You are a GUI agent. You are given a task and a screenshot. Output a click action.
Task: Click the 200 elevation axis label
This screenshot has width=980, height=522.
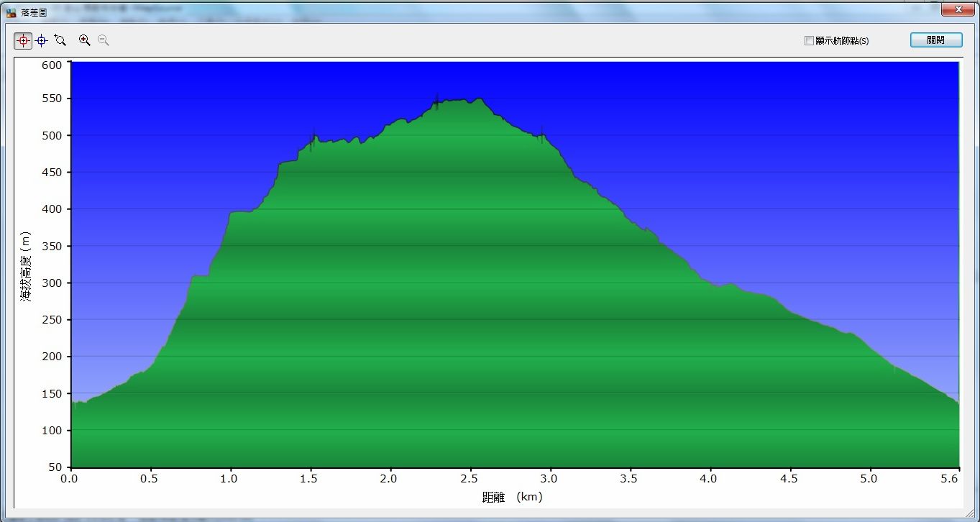pyautogui.click(x=53, y=357)
